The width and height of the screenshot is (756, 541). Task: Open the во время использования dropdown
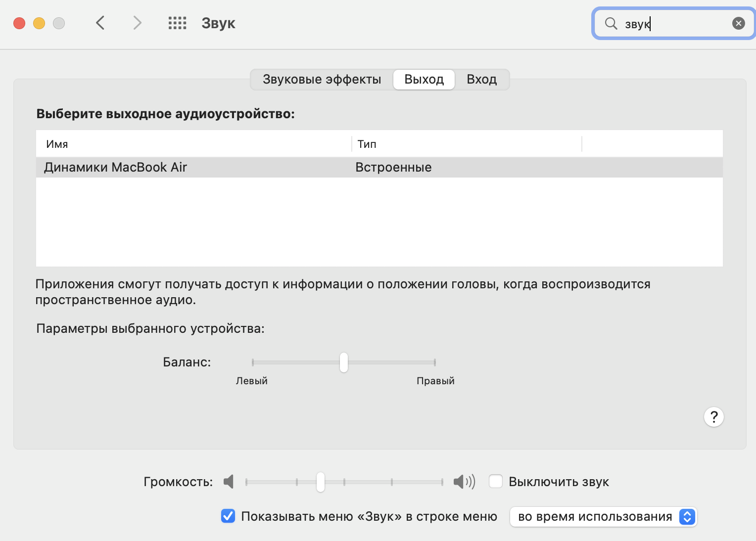pyautogui.click(x=603, y=517)
